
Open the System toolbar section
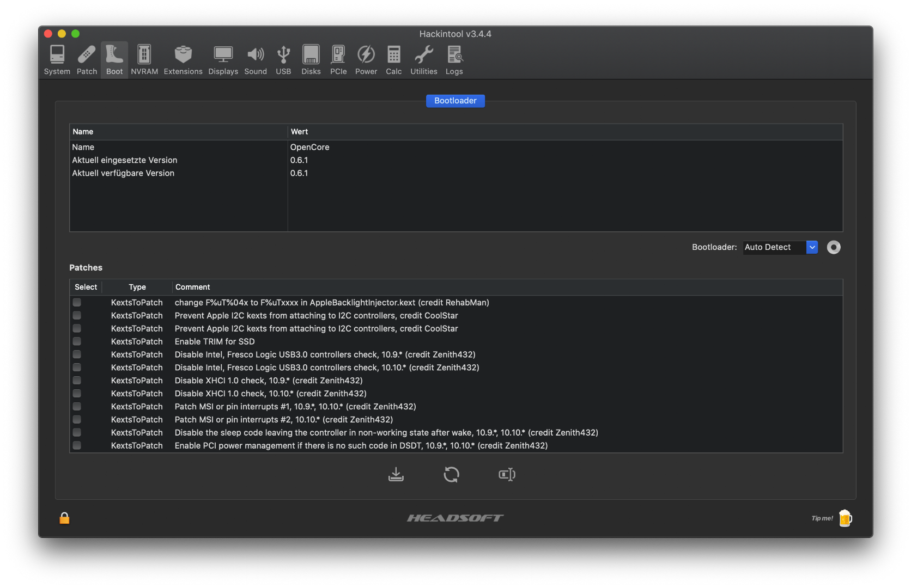(x=57, y=59)
